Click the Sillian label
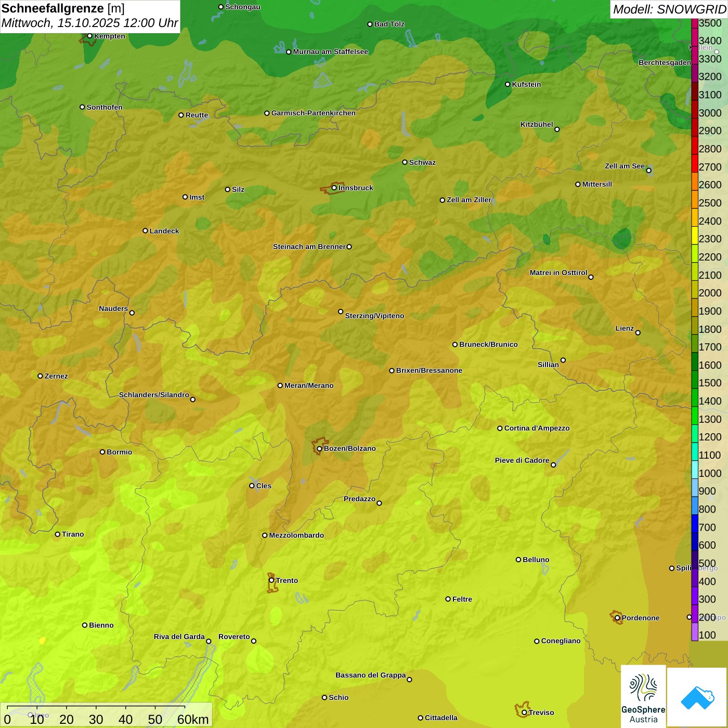This screenshot has width=728, height=728. pos(548,365)
